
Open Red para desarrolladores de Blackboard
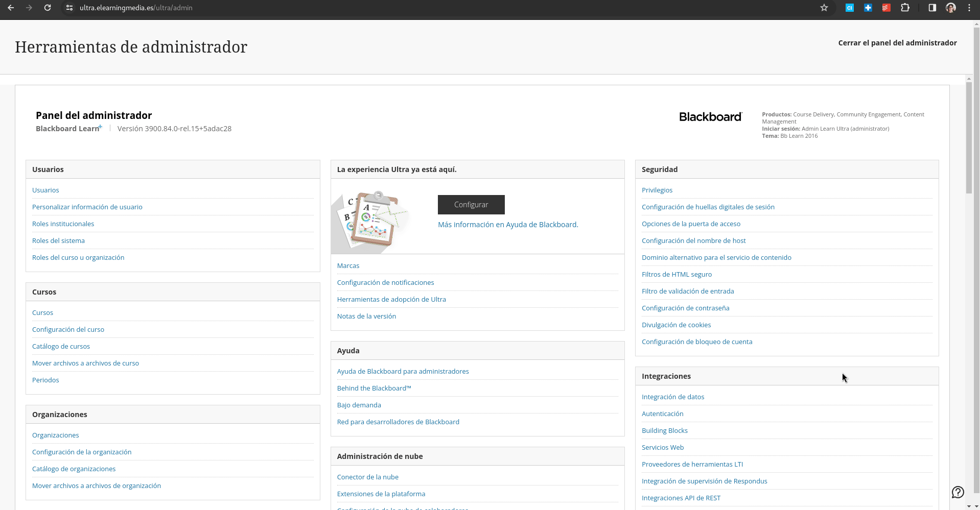pos(398,422)
